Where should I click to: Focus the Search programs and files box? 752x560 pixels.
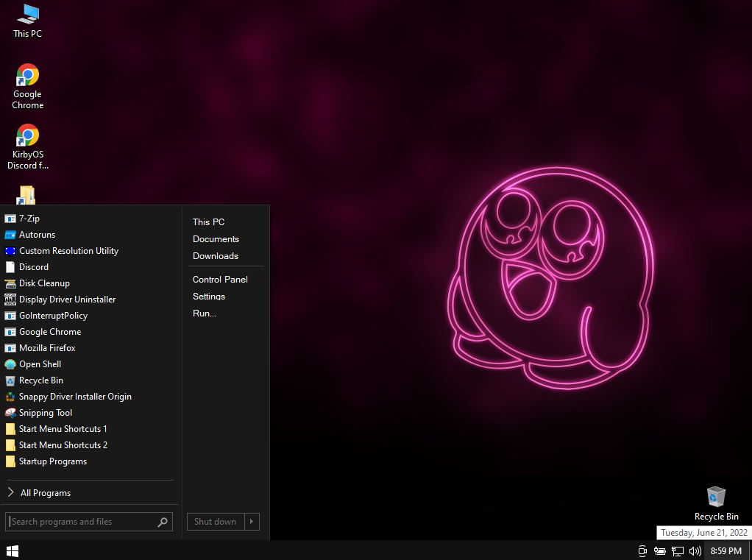(89, 522)
